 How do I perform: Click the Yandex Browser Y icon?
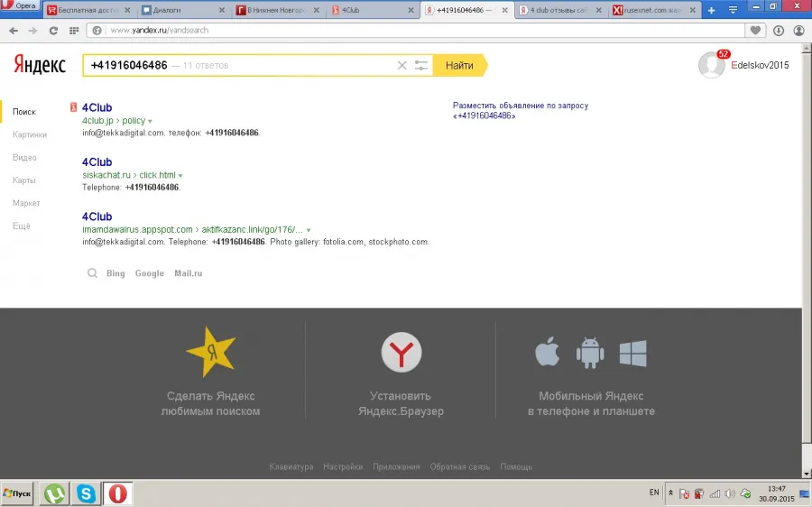tap(401, 353)
